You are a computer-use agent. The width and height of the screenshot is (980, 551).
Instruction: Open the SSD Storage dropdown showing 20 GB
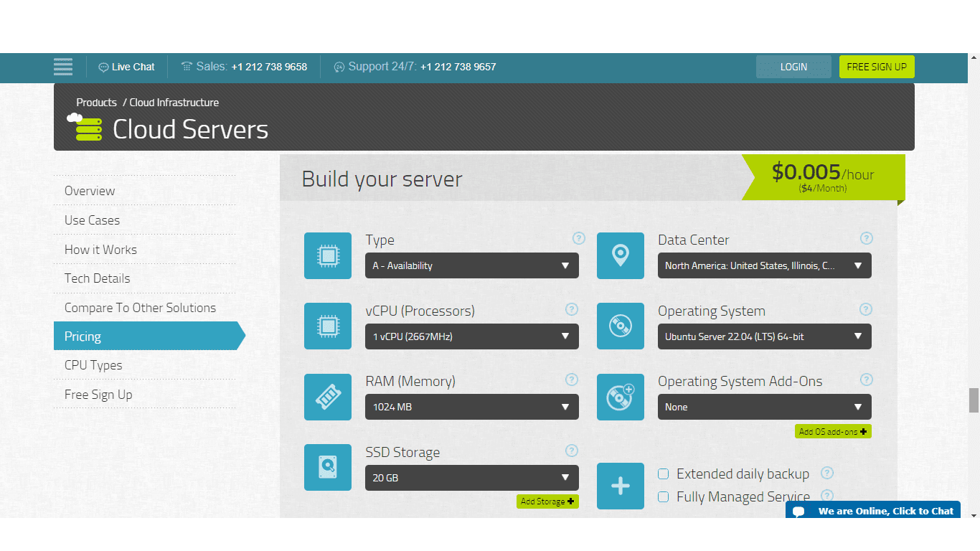pyautogui.click(x=471, y=478)
